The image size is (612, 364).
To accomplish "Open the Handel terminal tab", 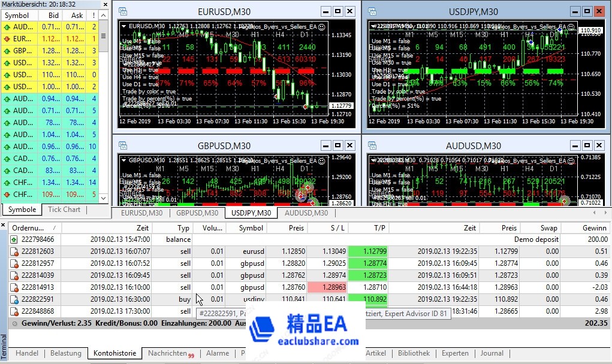I will 27,353.
